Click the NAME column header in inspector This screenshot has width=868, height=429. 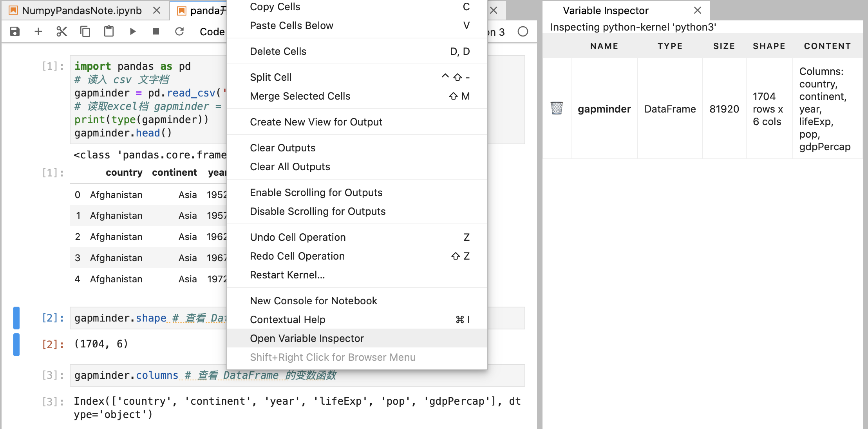(x=604, y=46)
